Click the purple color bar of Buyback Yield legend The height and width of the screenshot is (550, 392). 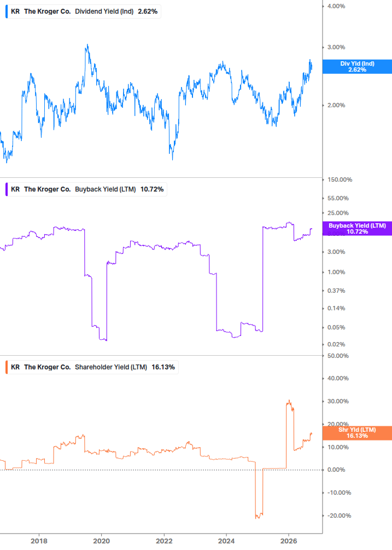[x=7, y=189]
